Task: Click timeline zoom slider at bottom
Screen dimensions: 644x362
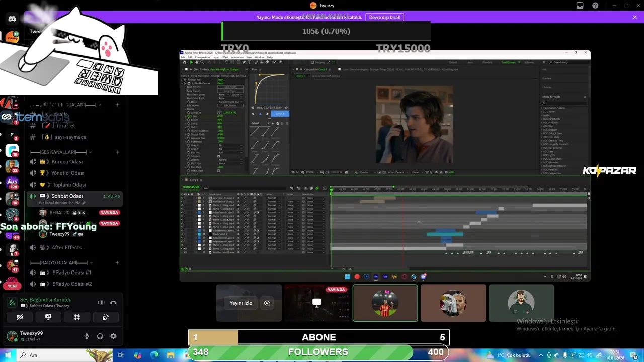Action: pyautogui.click(x=343, y=269)
